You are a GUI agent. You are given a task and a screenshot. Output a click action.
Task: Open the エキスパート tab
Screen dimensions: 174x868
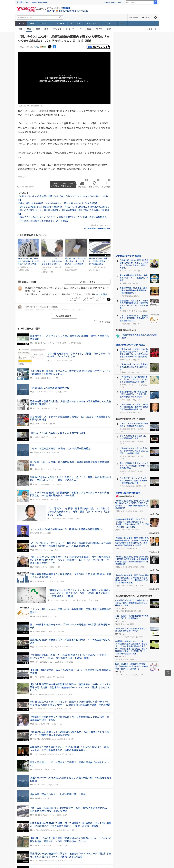(x=58, y=24)
